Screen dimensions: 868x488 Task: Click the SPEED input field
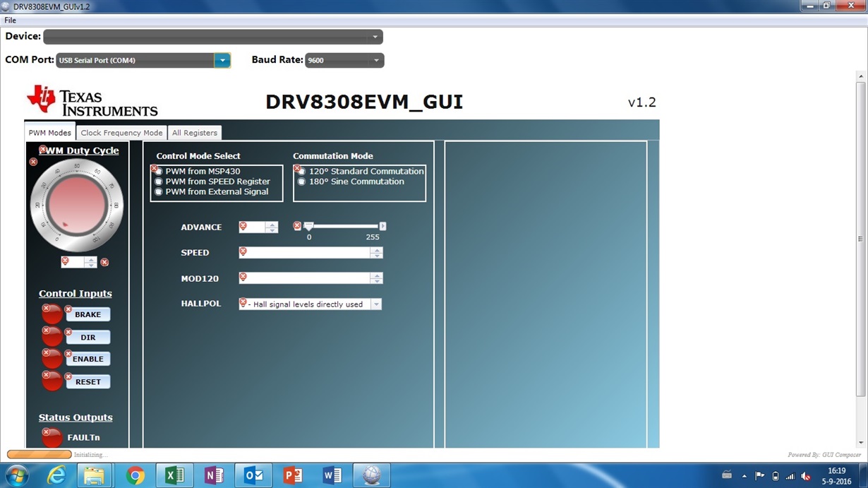pyautogui.click(x=305, y=253)
